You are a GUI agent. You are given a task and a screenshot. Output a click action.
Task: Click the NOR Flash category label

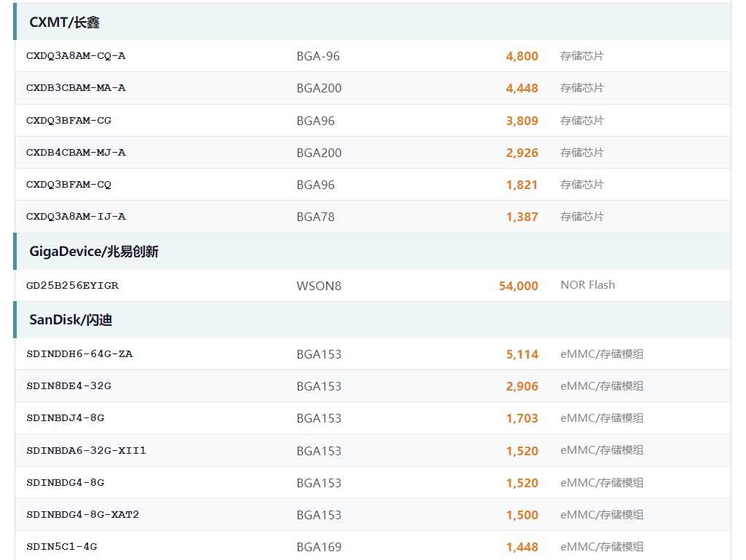click(x=587, y=285)
